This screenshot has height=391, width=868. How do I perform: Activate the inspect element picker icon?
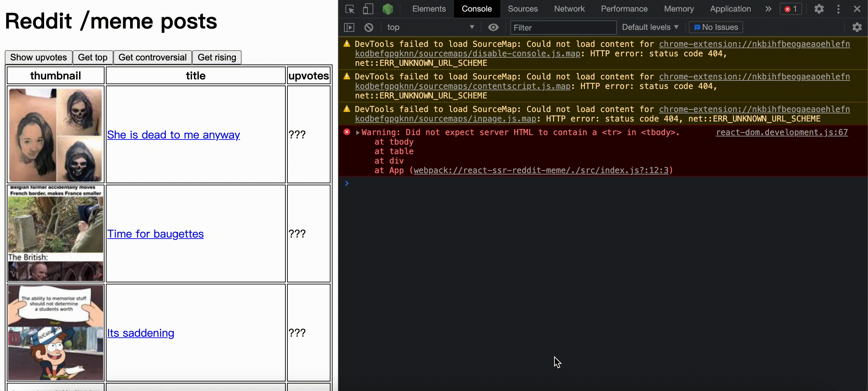tap(350, 9)
